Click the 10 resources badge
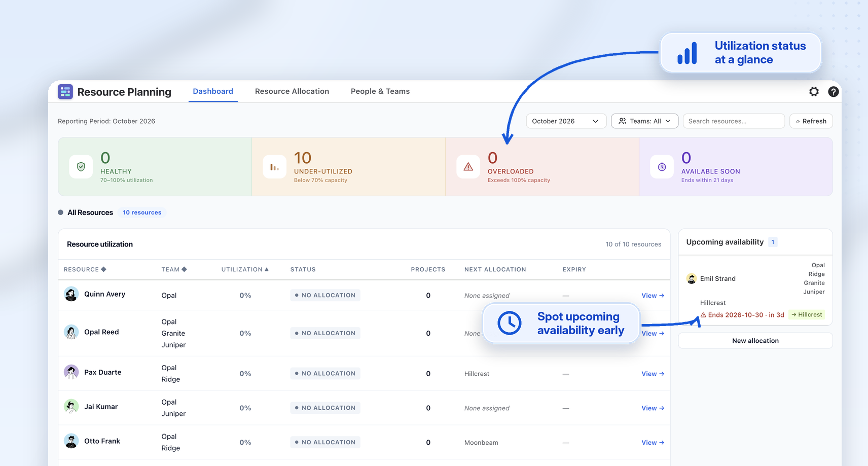868x466 pixels. [142, 212]
